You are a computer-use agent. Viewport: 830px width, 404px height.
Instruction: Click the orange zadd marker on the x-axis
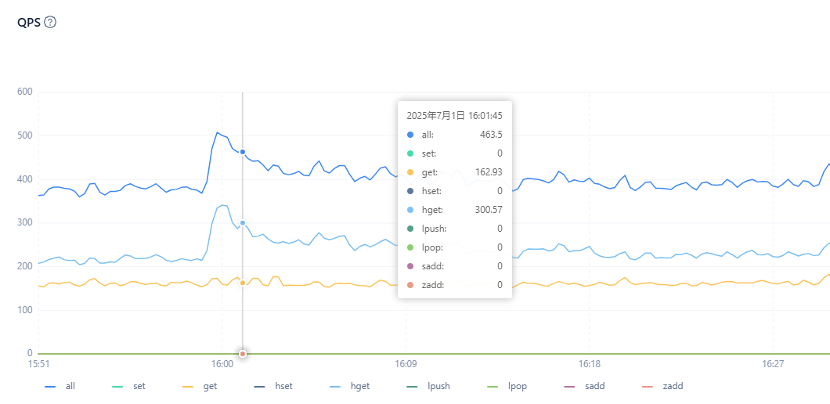click(242, 354)
